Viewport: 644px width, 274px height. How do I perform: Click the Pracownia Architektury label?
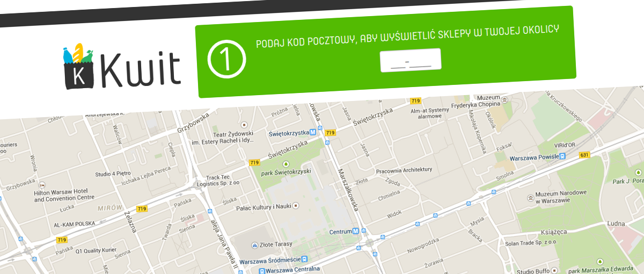click(404, 170)
